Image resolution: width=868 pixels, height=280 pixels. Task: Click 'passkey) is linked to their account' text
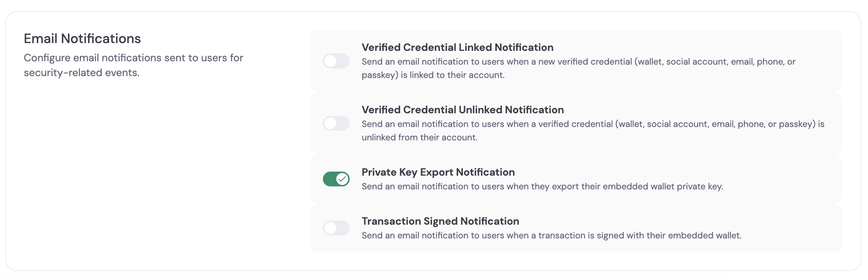[x=433, y=75]
